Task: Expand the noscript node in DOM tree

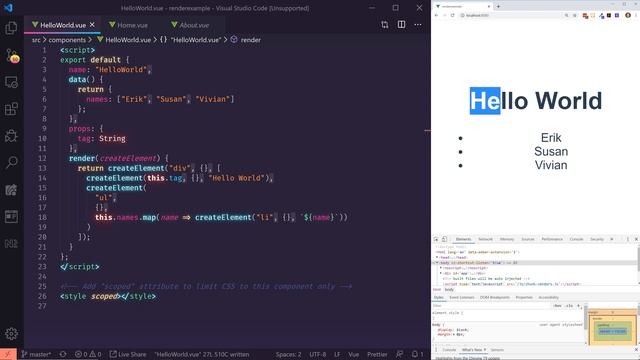Action: coord(441,268)
